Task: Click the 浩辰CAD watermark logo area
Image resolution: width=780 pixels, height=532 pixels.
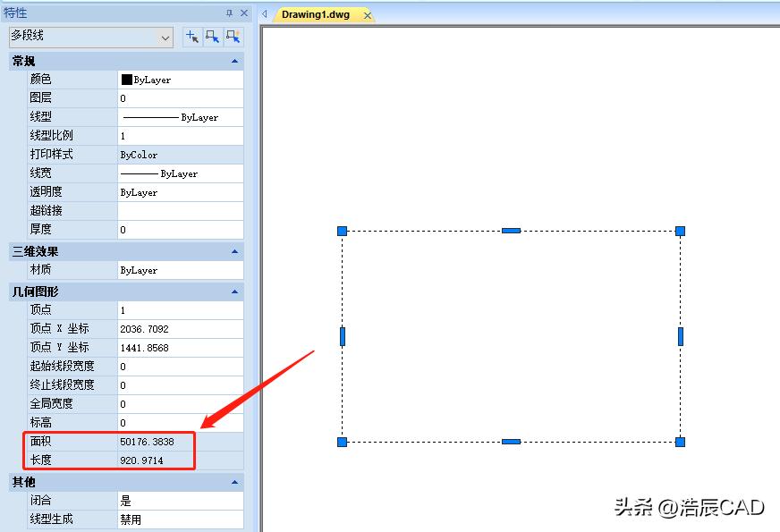Action: pyautogui.click(x=707, y=507)
